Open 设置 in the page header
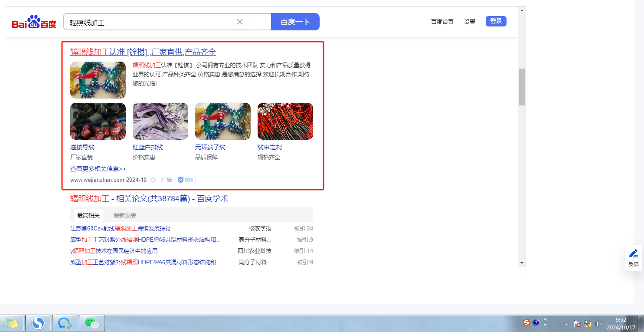Image resolution: width=644 pixels, height=332 pixels. click(470, 22)
